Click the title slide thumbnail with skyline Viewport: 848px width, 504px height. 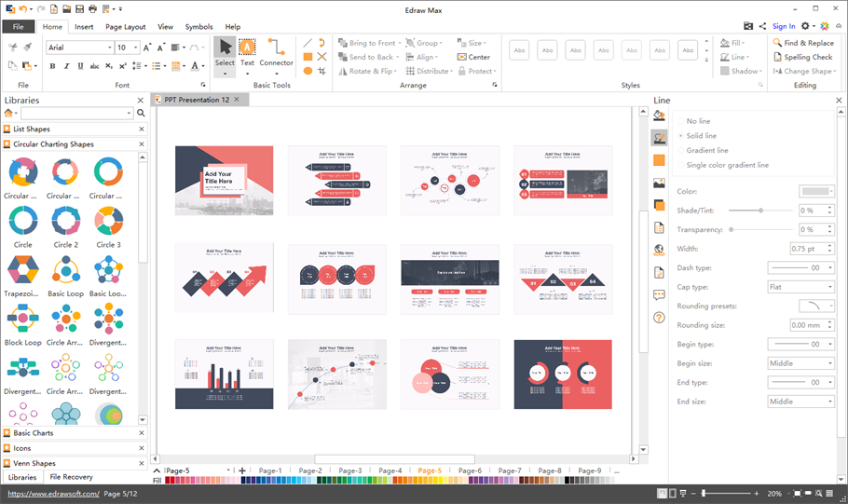[224, 181]
